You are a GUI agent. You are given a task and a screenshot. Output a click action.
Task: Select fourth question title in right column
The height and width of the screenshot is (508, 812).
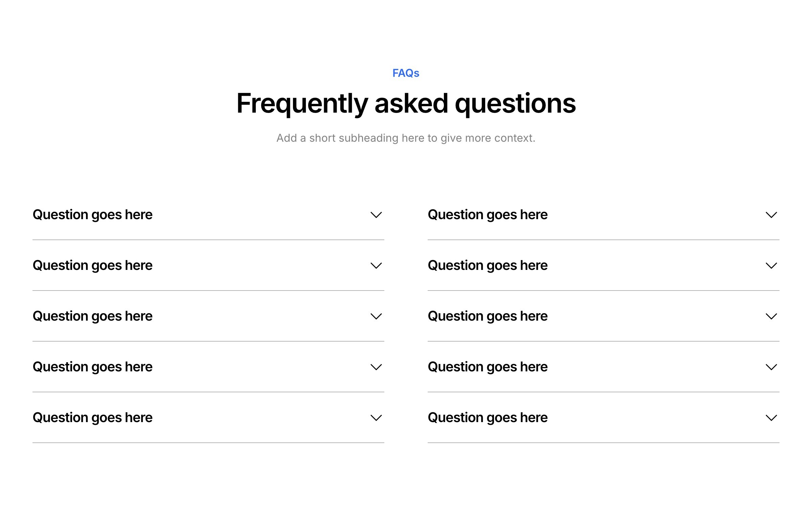coord(488,367)
